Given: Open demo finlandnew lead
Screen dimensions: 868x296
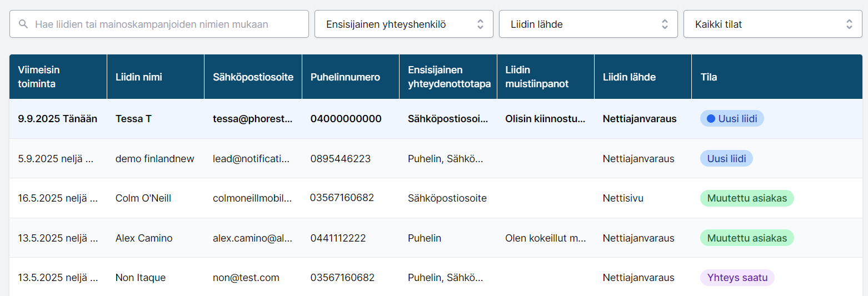Looking at the screenshot, I should (x=154, y=159).
